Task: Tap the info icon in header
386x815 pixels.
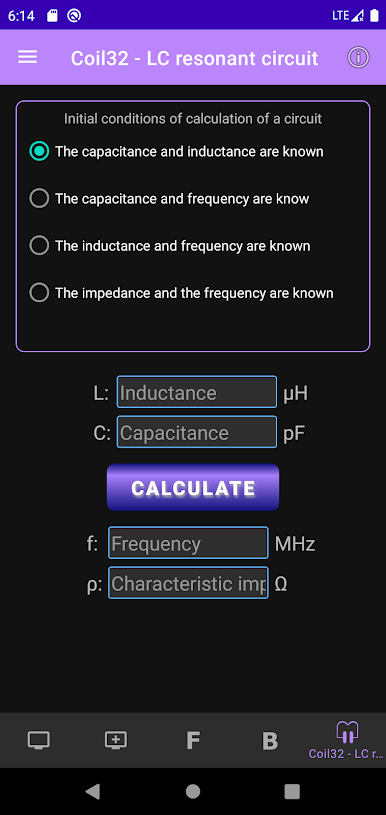Action: tap(358, 57)
